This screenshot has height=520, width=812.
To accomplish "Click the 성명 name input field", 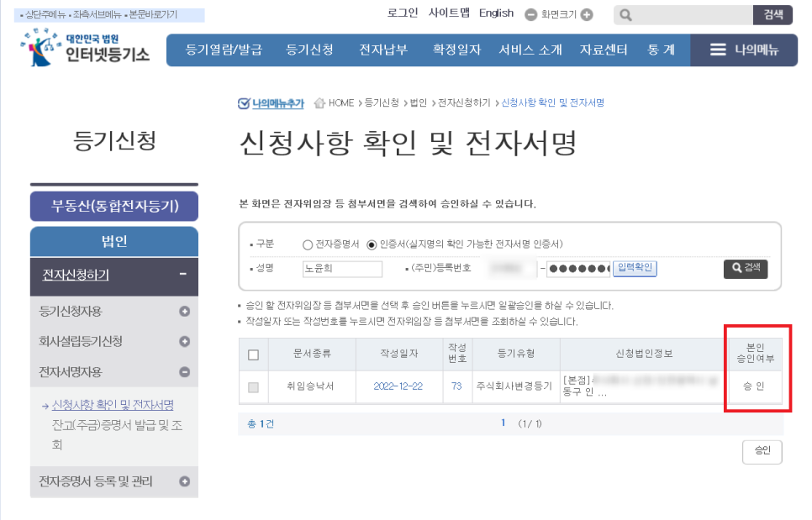I will tap(342, 269).
